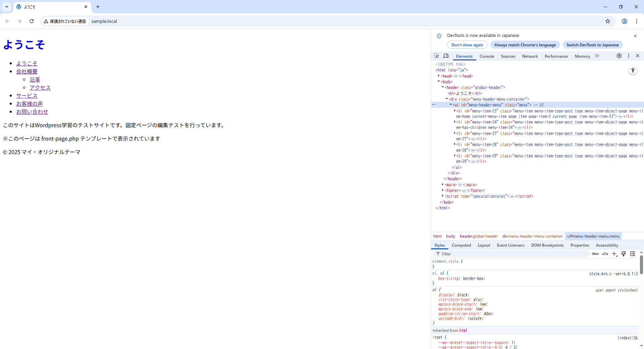The width and height of the screenshot is (644, 349).
Task: Click the address bar showing sample.local
Action: [104, 21]
